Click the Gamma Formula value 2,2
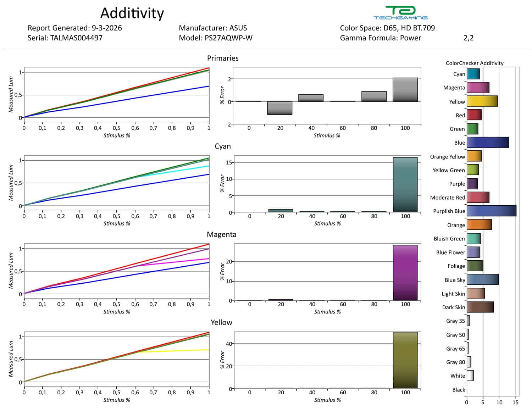Viewport: 532px width, 411px height. [x=468, y=38]
